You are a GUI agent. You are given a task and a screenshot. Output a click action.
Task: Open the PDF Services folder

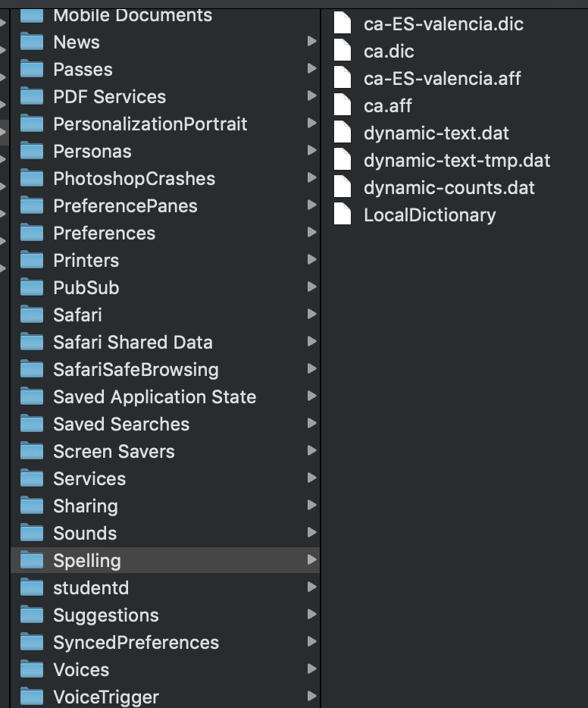(109, 96)
